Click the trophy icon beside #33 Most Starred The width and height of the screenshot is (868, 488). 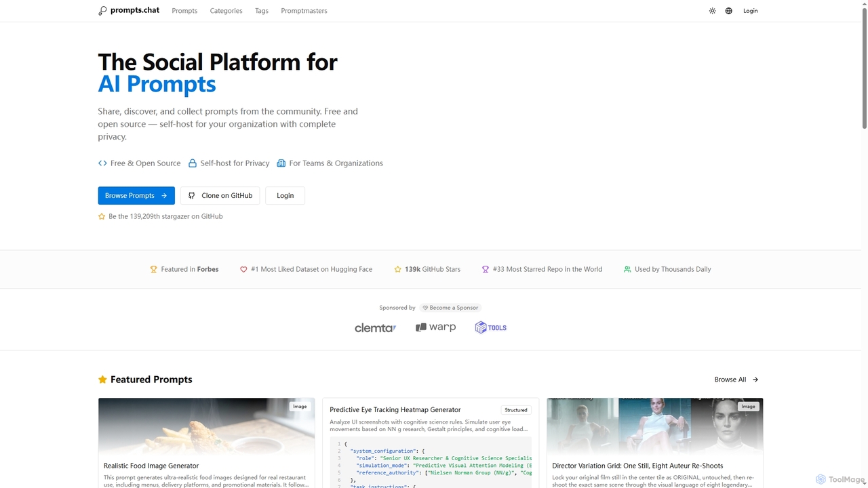pyautogui.click(x=485, y=269)
